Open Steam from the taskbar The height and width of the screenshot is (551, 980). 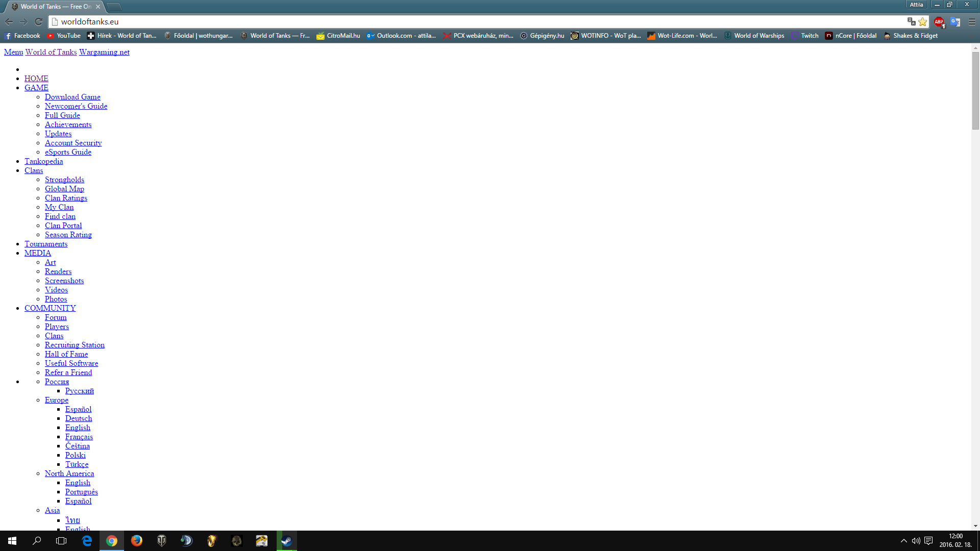click(x=286, y=541)
